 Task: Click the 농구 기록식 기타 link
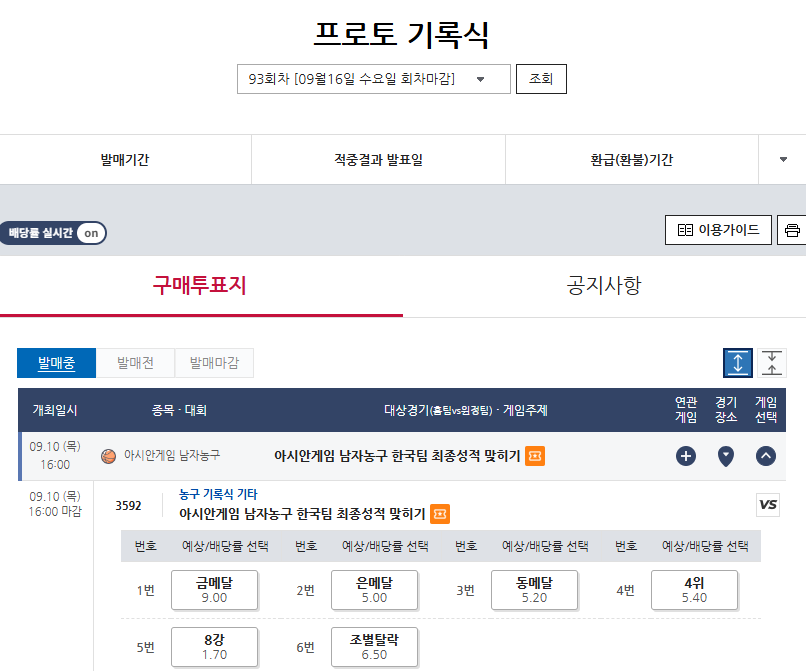(x=218, y=494)
